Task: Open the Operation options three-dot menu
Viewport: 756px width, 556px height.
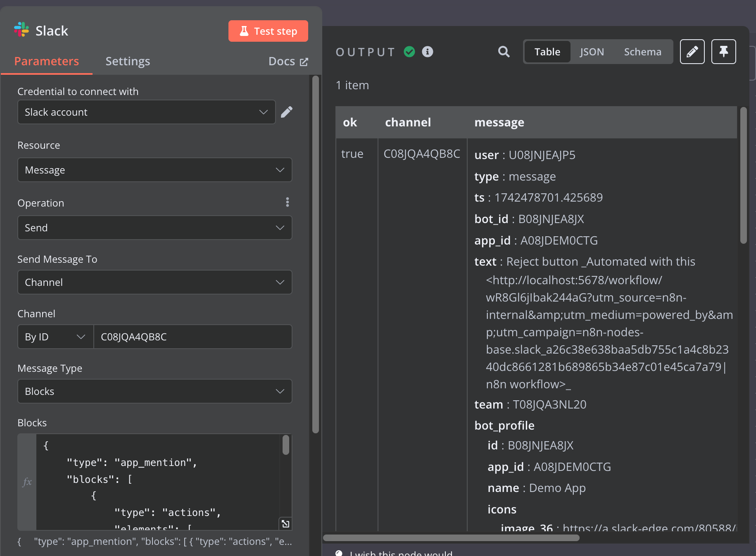Action: (288, 202)
